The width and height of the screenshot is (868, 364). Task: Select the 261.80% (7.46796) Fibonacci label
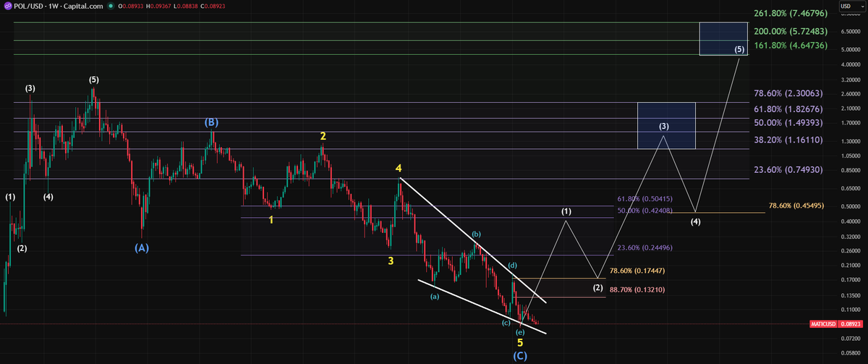click(x=792, y=13)
